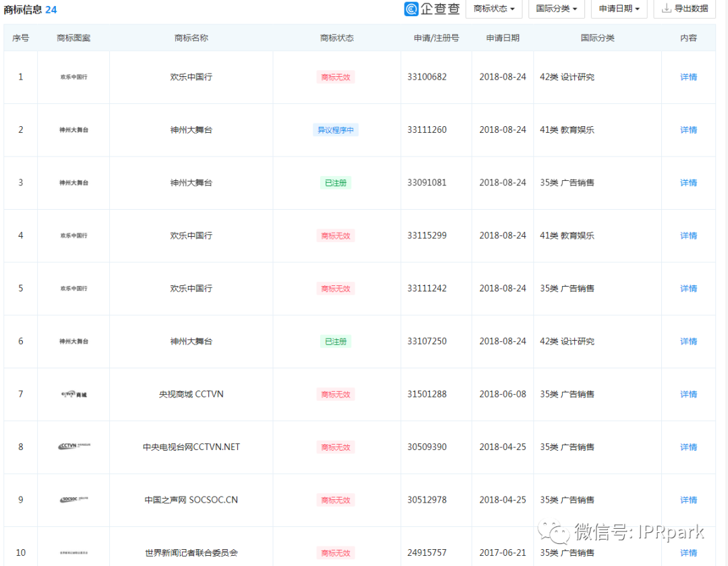The height and width of the screenshot is (566, 728).
Task: Select trademark name 央视商城 CCTVN
Action: click(x=191, y=395)
